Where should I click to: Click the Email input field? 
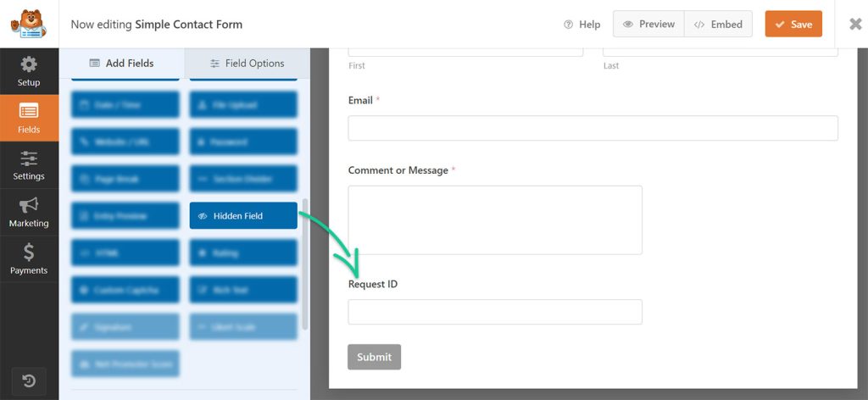(x=593, y=128)
